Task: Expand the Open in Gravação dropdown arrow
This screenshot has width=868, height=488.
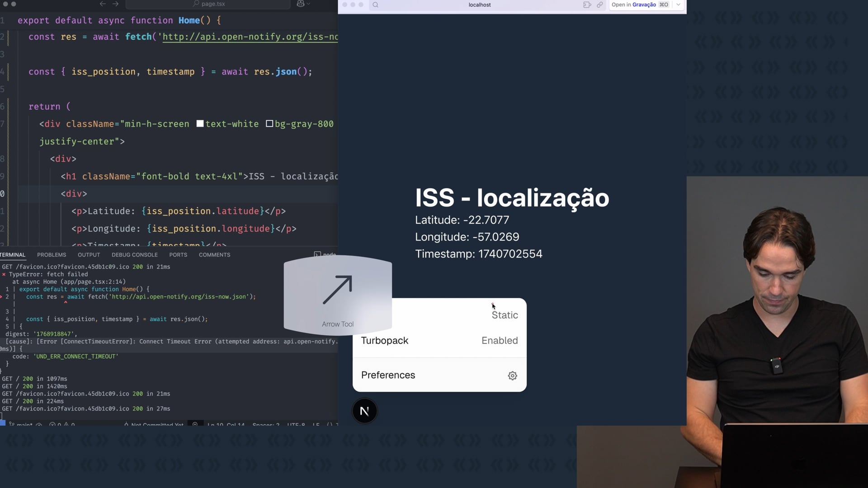Action: [x=678, y=5]
